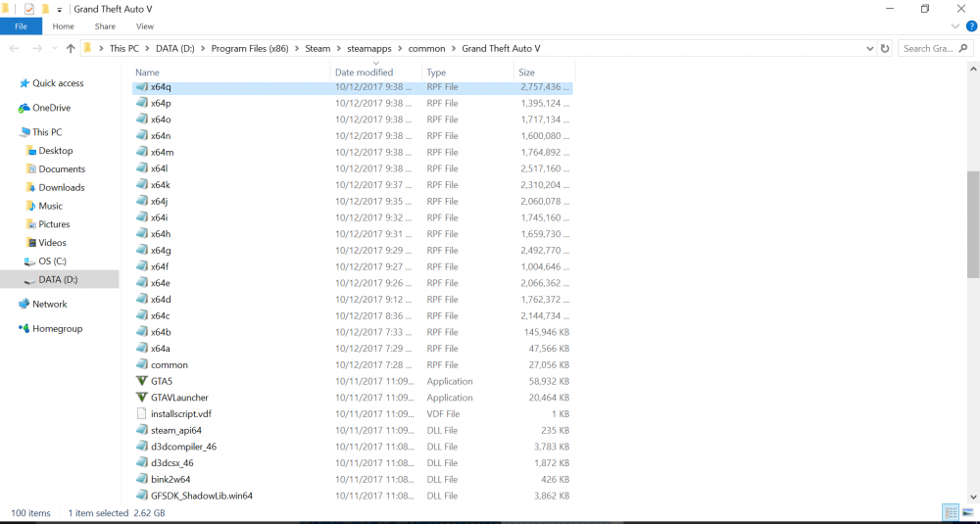
Task: Click the This PC computer icon
Action: pyautogui.click(x=24, y=132)
